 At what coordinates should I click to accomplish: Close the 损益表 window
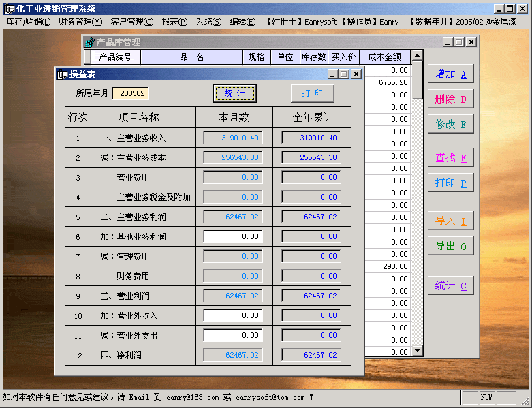click(x=356, y=74)
